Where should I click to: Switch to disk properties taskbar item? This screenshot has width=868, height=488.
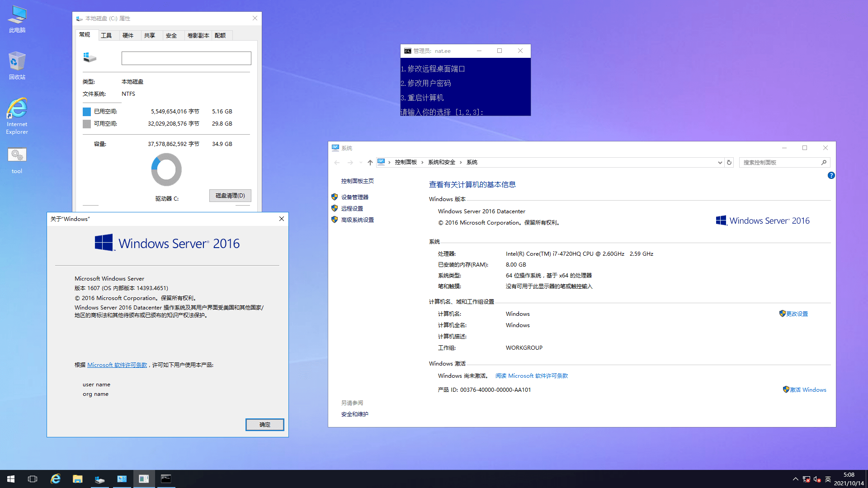coord(100,479)
